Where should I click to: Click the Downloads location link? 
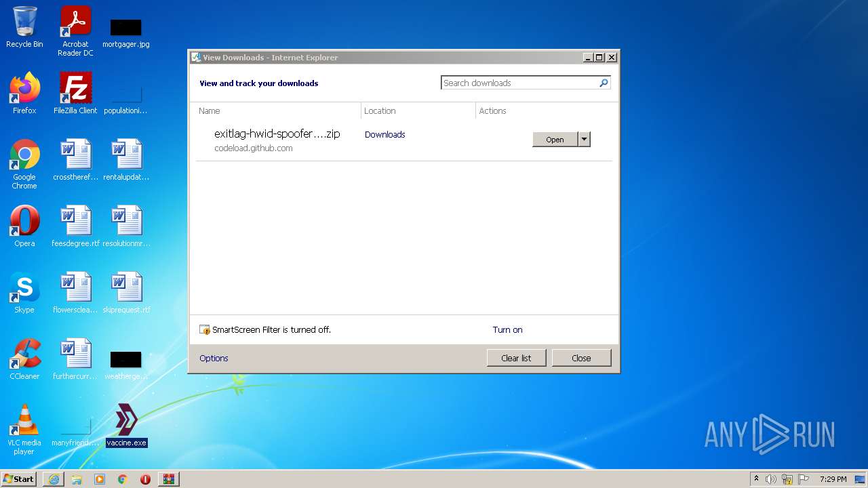click(384, 134)
